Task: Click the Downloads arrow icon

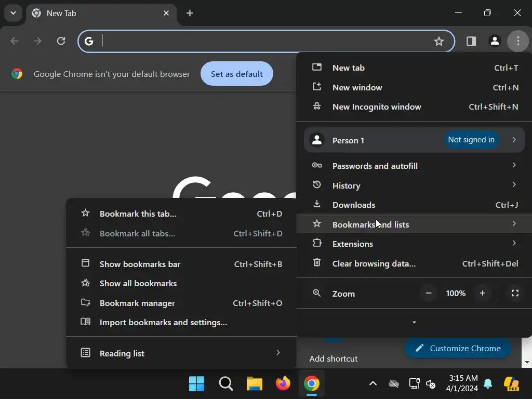Action: click(x=317, y=204)
